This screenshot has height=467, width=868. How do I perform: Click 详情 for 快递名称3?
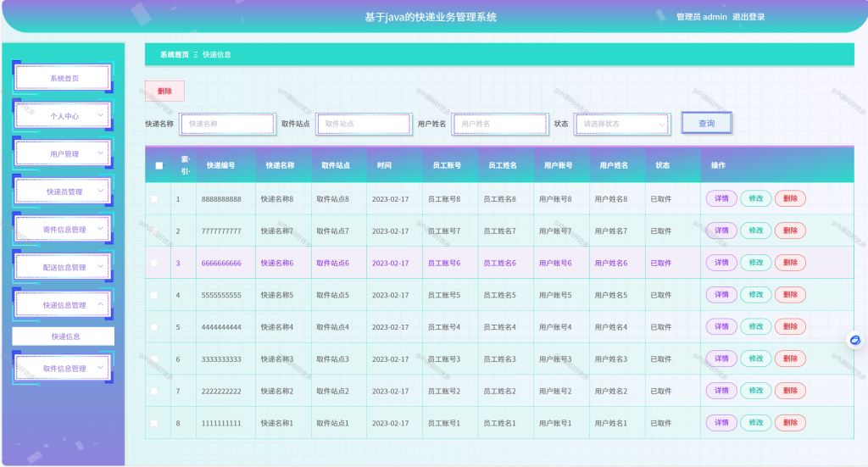(x=721, y=359)
